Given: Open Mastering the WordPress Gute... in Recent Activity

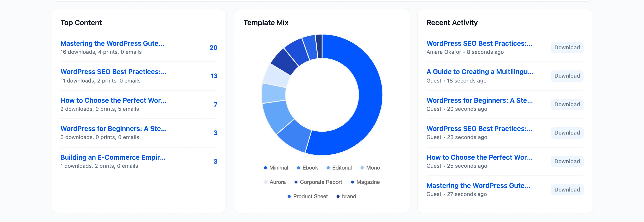Looking at the screenshot, I should click(478, 185).
